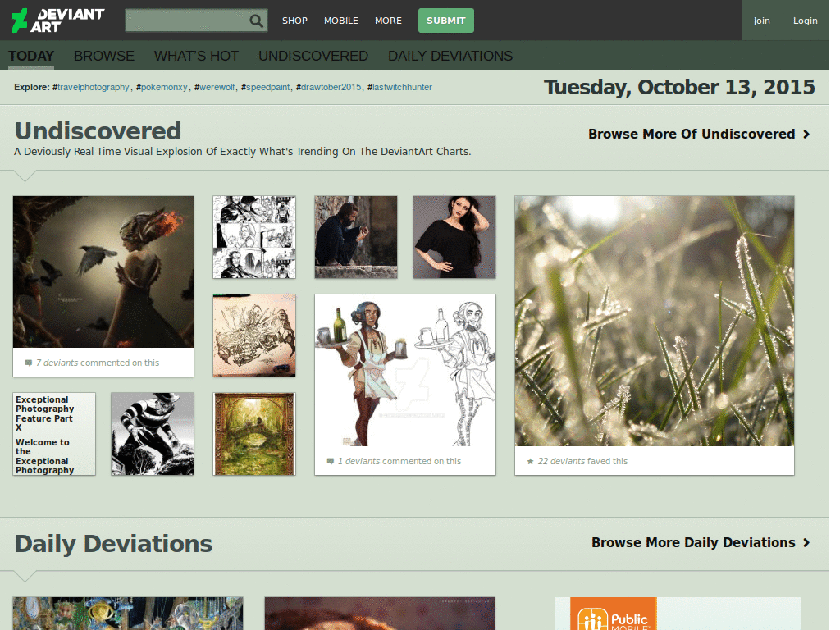Click the search magnifier icon
The height and width of the screenshot is (630, 840).
tap(257, 21)
